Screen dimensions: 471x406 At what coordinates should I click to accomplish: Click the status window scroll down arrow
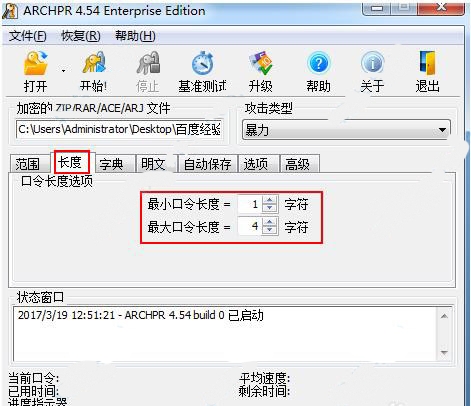[x=444, y=352]
